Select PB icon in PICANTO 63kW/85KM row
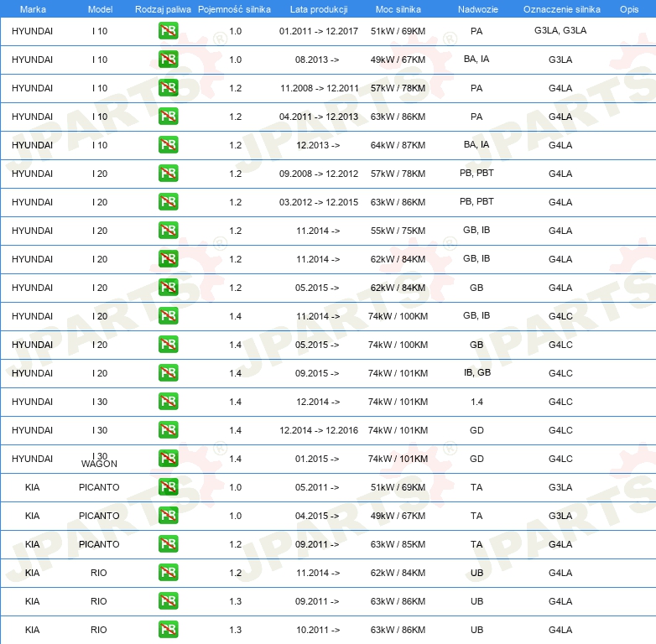The height and width of the screenshot is (644, 656). 168,544
